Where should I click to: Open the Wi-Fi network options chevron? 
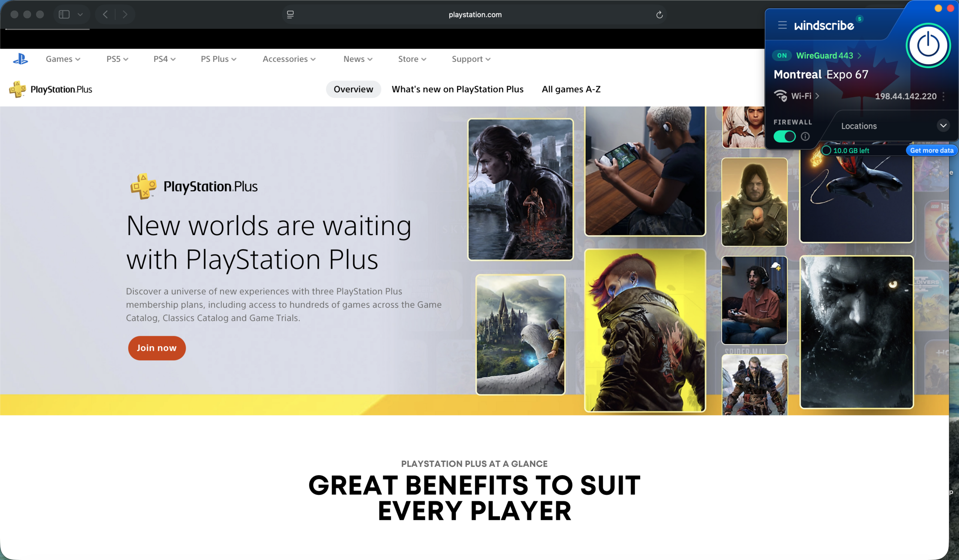pos(817,96)
